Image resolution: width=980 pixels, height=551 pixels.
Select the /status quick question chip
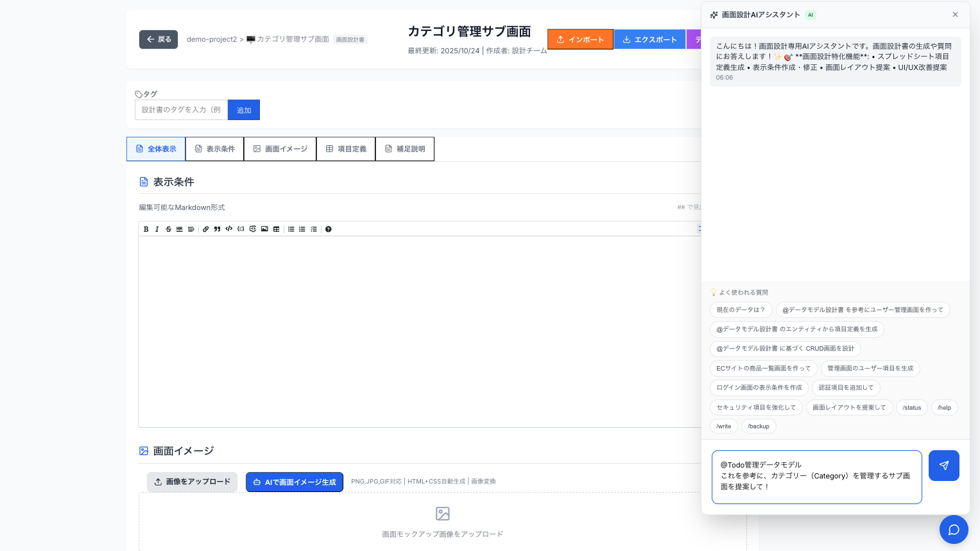911,407
